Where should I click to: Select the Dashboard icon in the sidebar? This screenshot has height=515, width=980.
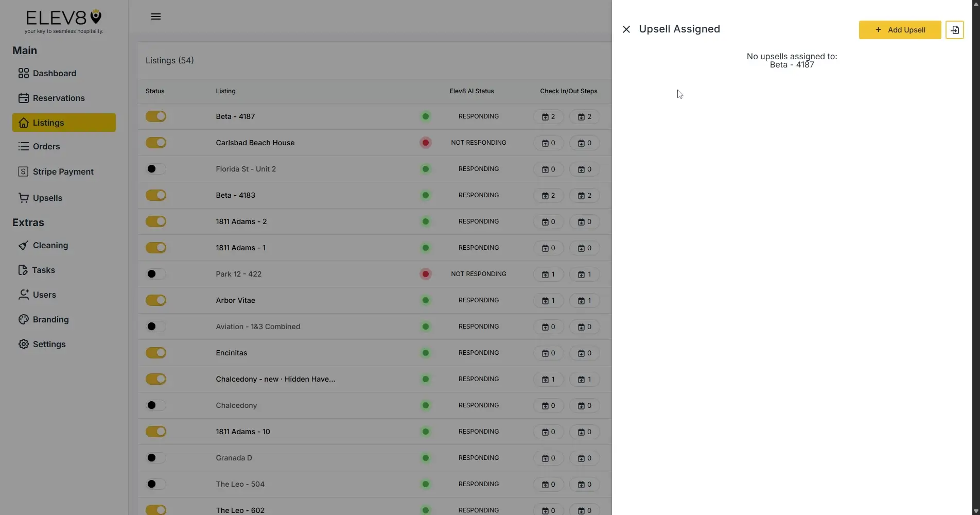click(x=24, y=73)
